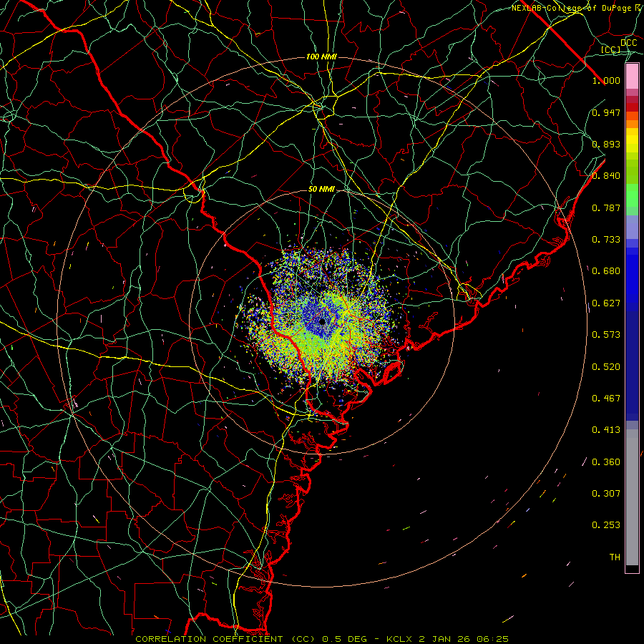
Task: Click the 0.947 scale value
Action: pyautogui.click(x=606, y=112)
